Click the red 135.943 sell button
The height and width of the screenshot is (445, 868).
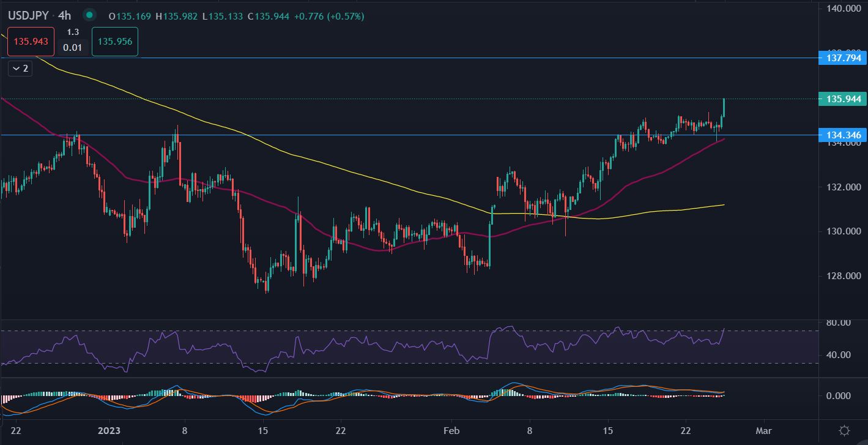point(31,42)
